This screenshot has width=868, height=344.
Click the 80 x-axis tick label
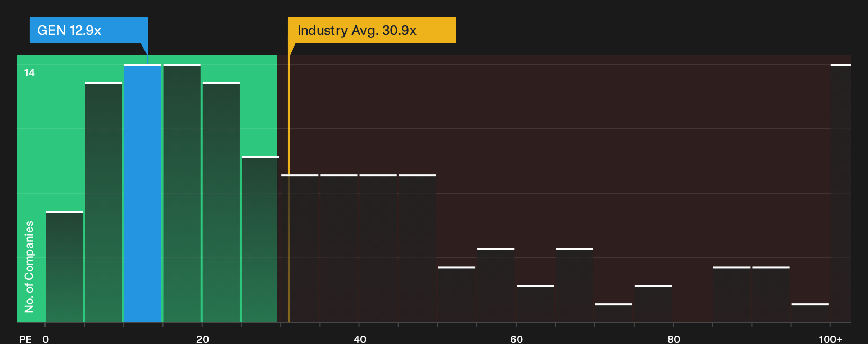coord(674,339)
